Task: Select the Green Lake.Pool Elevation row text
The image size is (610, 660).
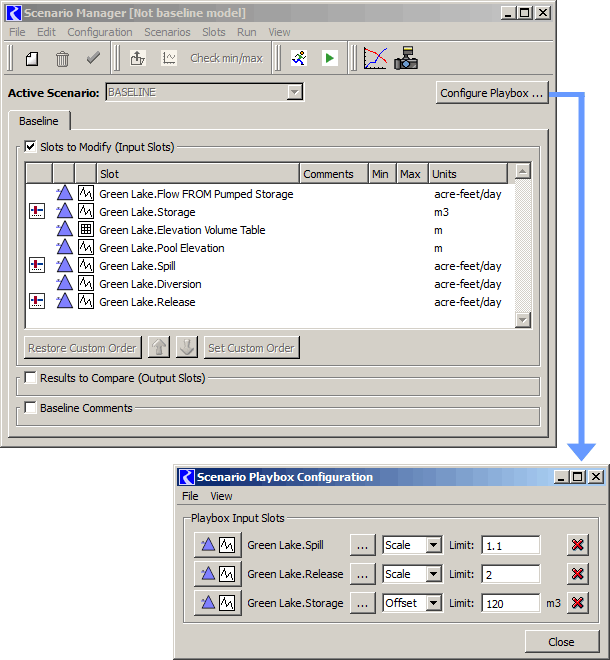Action: coord(162,248)
